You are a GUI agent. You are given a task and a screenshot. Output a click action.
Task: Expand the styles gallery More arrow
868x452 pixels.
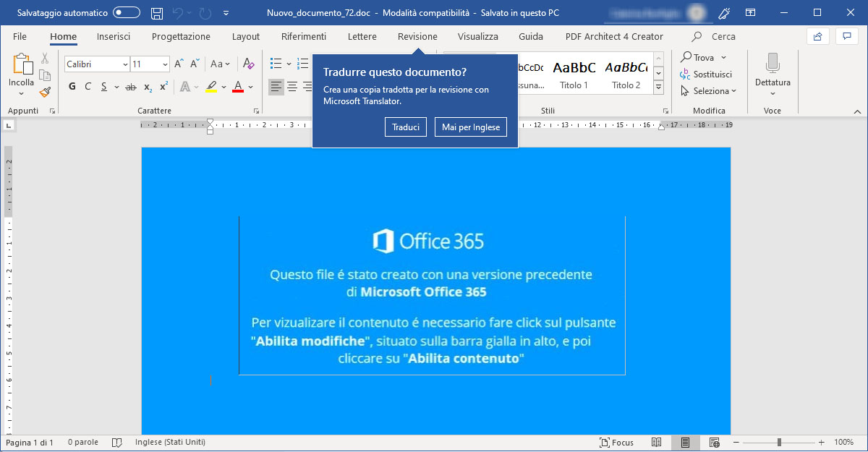point(659,87)
